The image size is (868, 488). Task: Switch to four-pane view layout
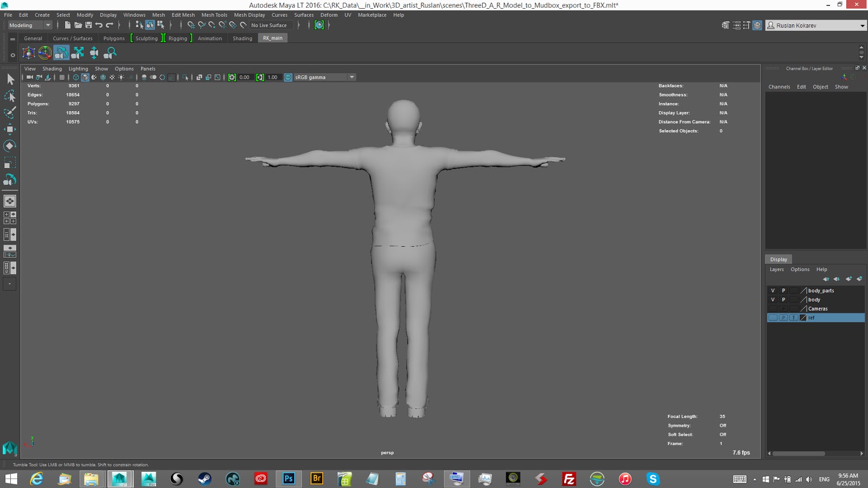(10, 218)
